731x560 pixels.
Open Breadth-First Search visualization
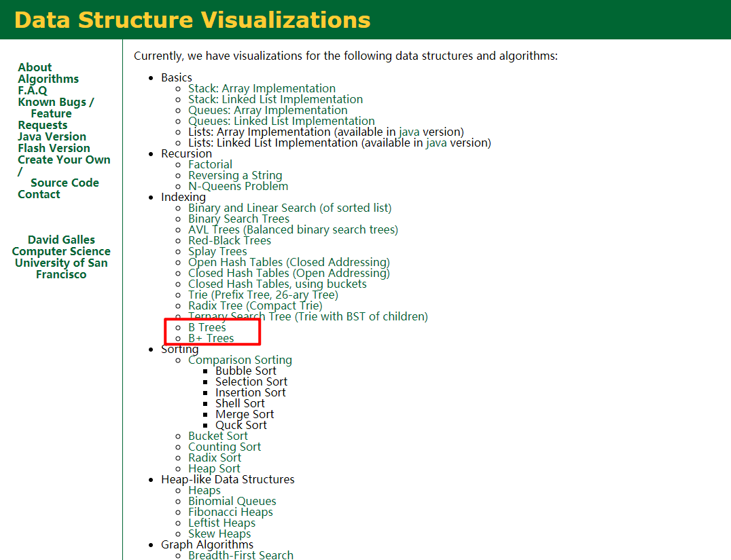pos(240,555)
